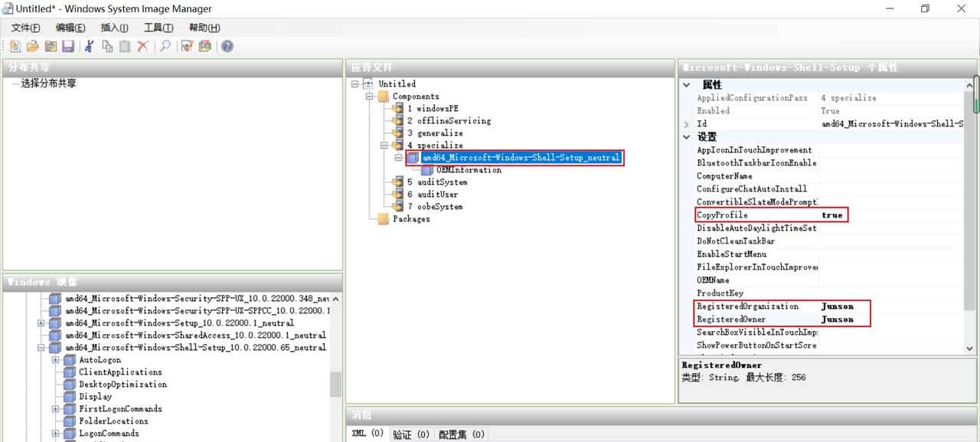The height and width of the screenshot is (442, 980).
Task: Save the answer file using the floppy disk icon
Action: click(x=67, y=46)
